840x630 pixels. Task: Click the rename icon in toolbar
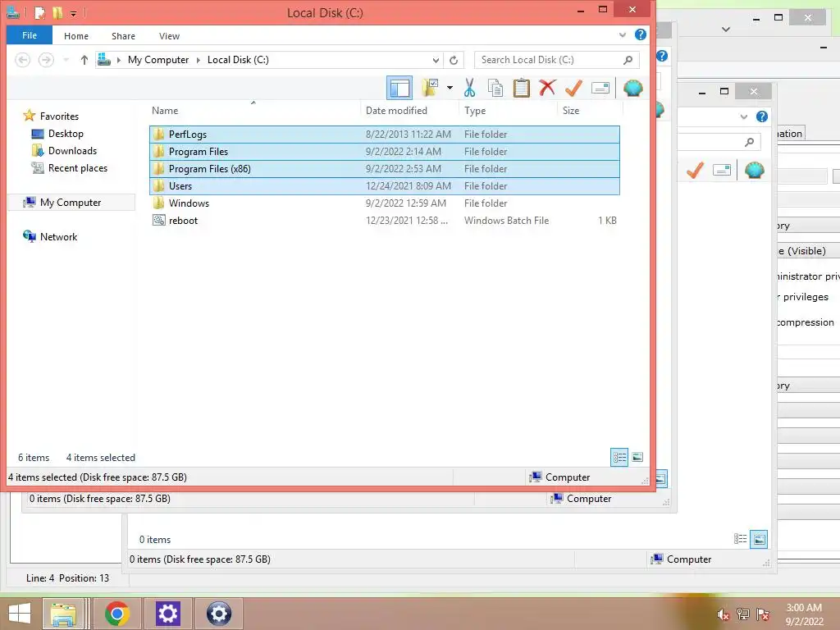click(600, 88)
